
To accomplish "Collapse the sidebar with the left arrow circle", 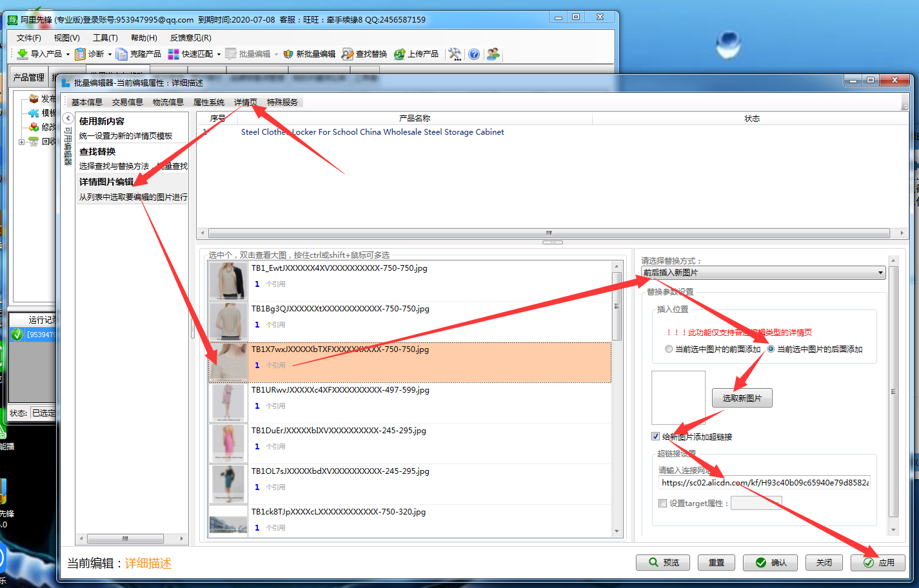I will pos(68,118).
